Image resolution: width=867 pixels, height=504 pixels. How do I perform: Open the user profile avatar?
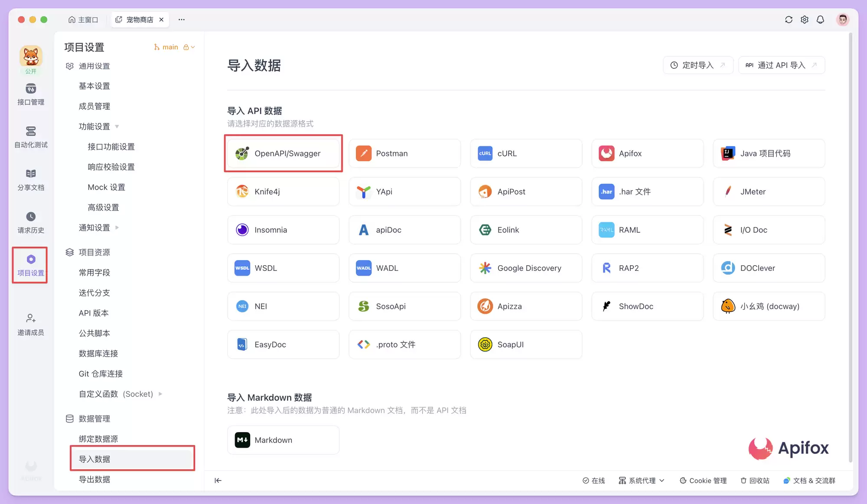[842, 20]
